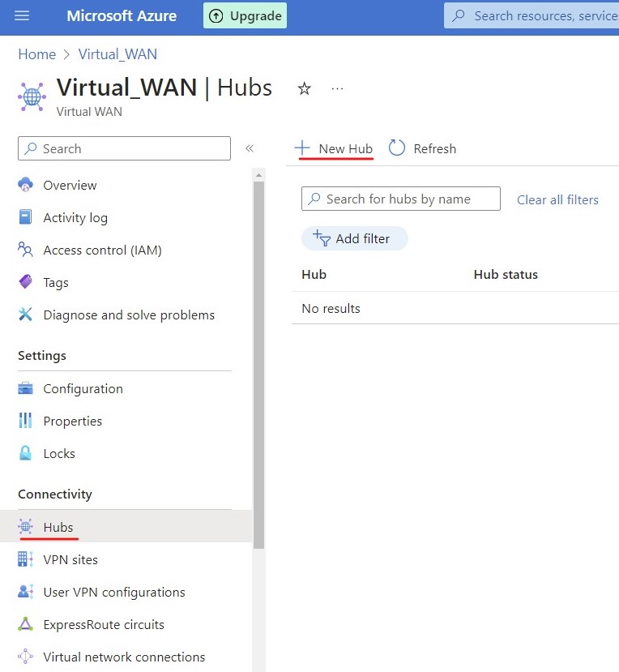Click the sidebar scroll up arrow

[x=258, y=175]
